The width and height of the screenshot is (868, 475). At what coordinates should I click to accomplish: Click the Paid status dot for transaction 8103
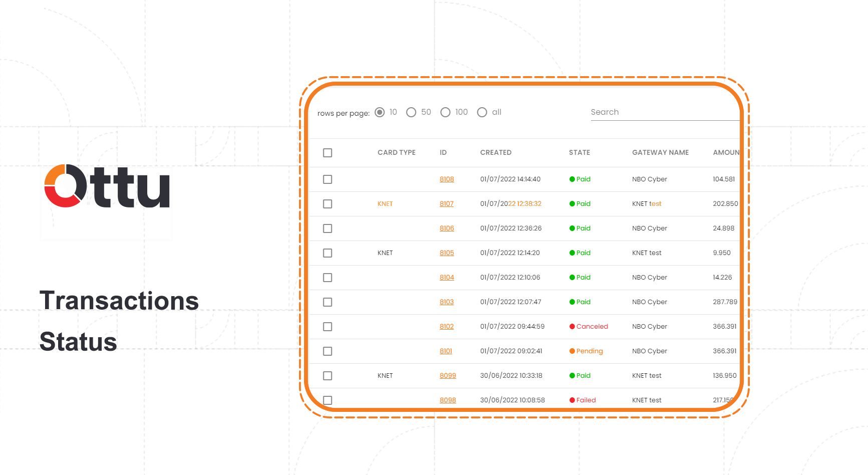572,302
